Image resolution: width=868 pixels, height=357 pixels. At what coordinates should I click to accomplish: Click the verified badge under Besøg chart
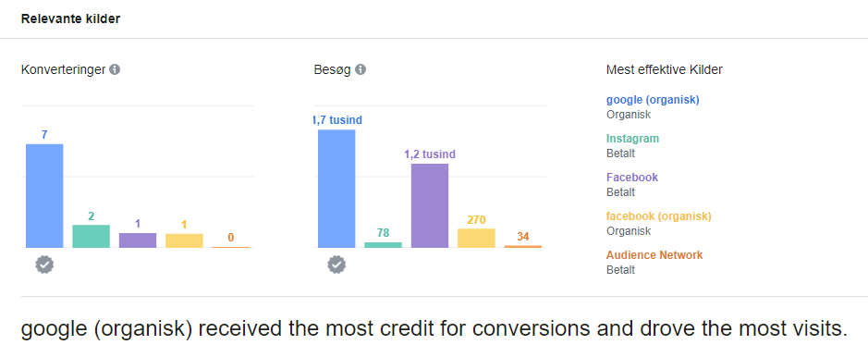(x=336, y=265)
